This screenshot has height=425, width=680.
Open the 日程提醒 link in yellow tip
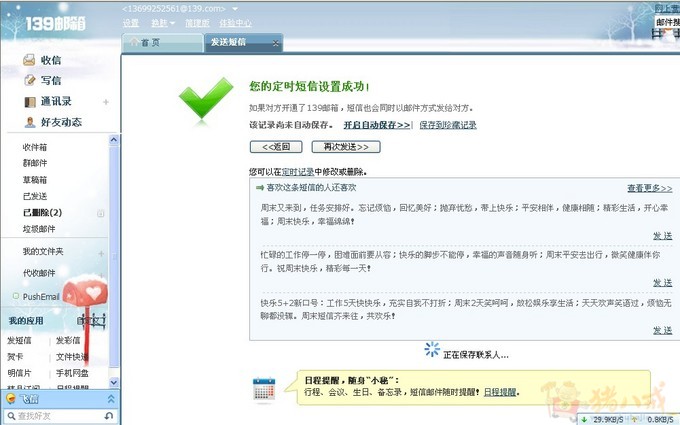[x=500, y=392]
